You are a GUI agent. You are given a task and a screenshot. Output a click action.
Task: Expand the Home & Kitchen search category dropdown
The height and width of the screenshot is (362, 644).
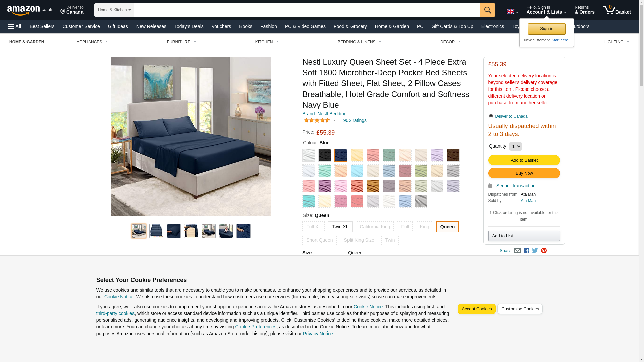pyautogui.click(x=114, y=10)
